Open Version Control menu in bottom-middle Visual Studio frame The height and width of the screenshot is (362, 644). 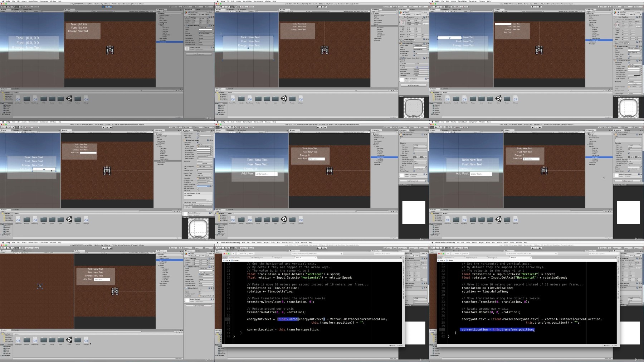tap(288, 242)
